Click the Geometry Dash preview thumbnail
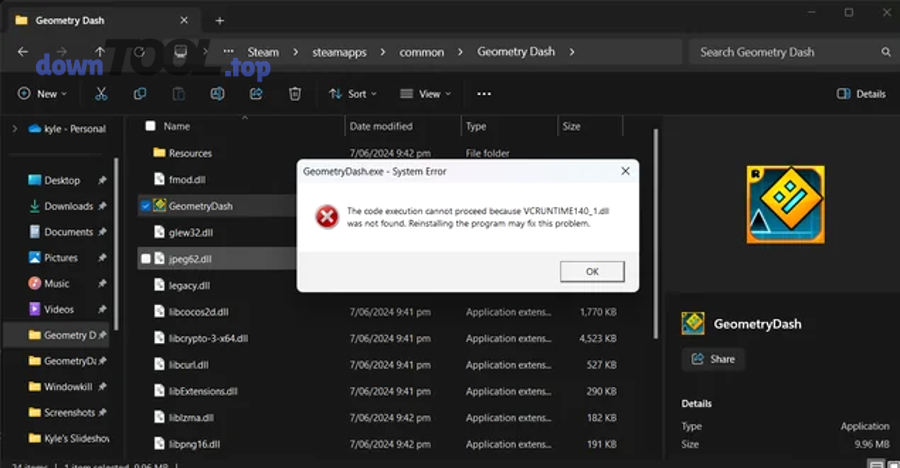Image resolution: width=900 pixels, height=468 pixels. tap(785, 204)
